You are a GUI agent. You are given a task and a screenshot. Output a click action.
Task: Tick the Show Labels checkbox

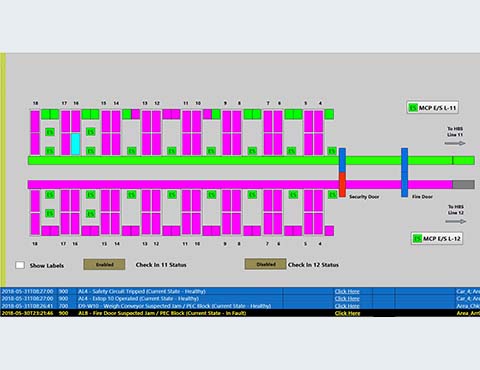pyautogui.click(x=20, y=265)
